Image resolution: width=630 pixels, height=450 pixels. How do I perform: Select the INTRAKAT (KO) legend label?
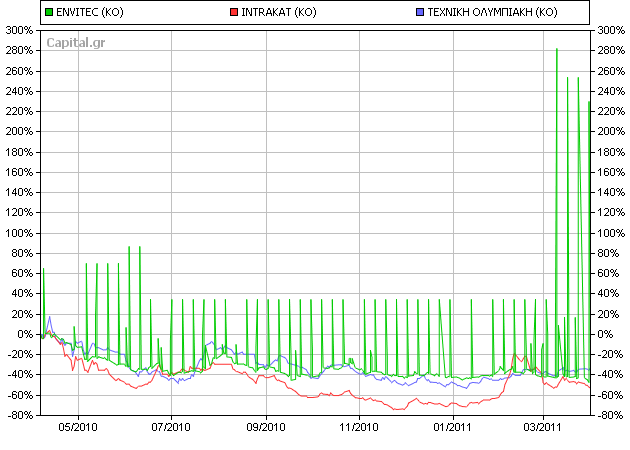tap(279, 12)
